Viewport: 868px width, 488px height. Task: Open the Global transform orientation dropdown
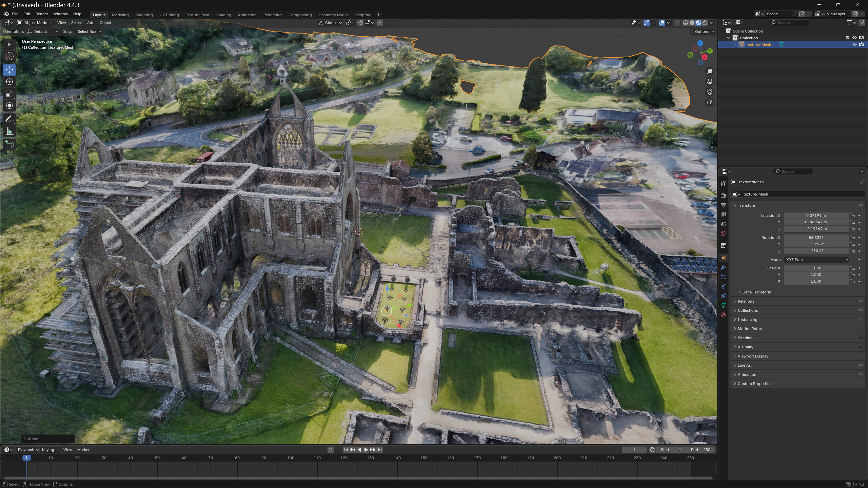[330, 23]
